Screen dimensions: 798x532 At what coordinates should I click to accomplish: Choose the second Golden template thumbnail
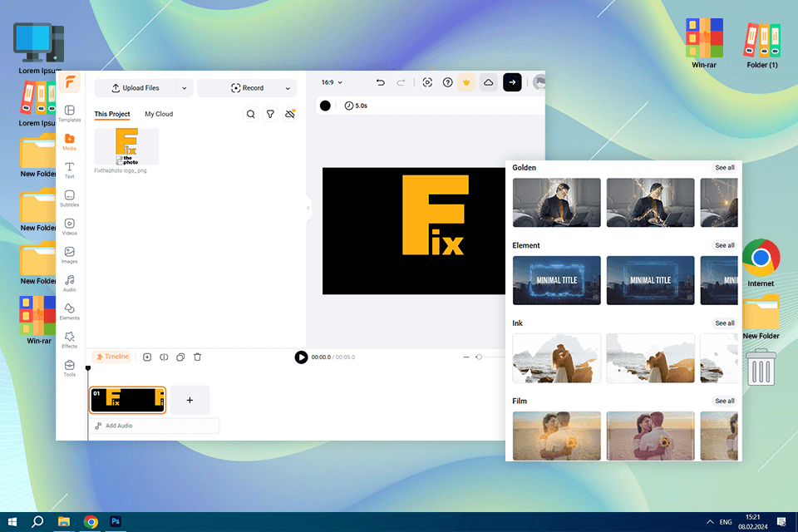tap(650, 203)
